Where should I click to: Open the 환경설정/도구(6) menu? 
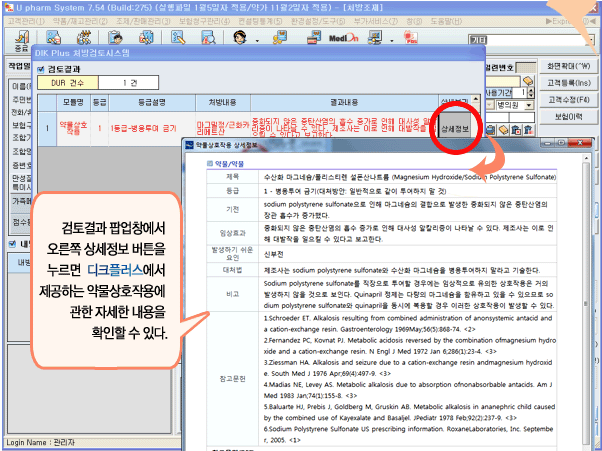(x=318, y=21)
